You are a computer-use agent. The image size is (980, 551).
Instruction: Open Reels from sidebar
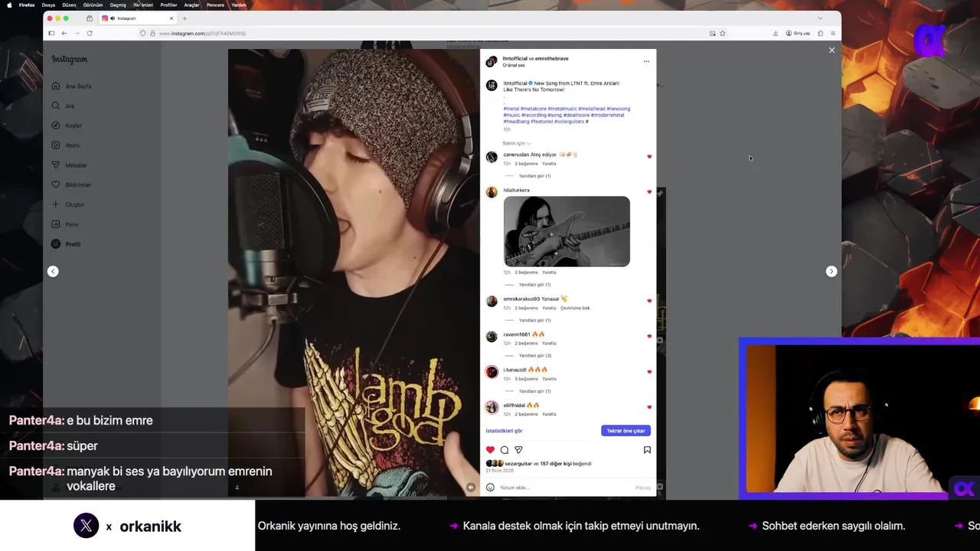coord(66,145)
